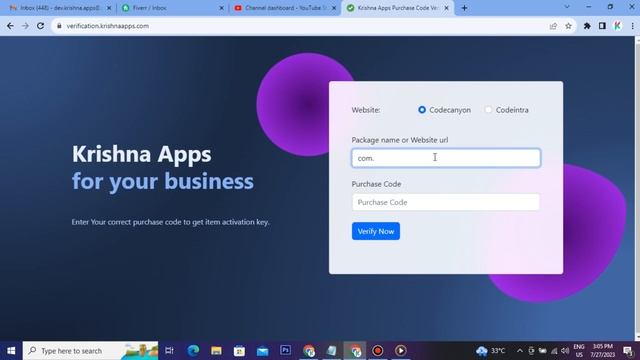
Task: Open Chrome three-dot menu
Action: tap(632, 26)
